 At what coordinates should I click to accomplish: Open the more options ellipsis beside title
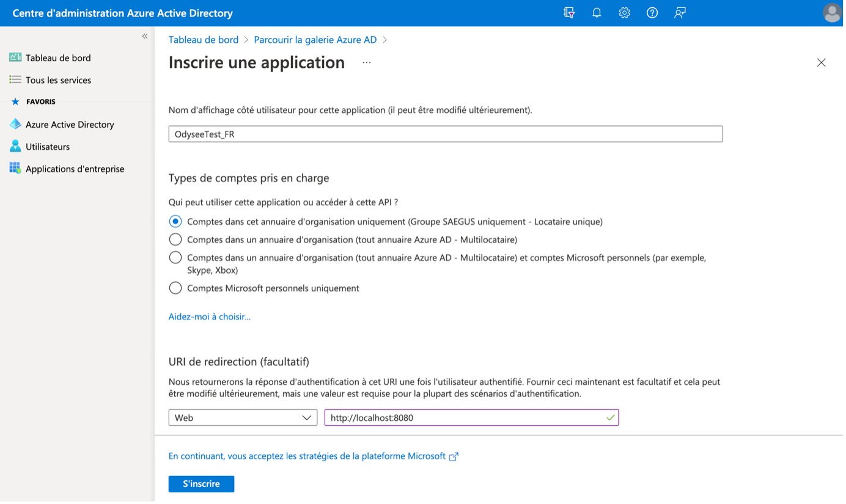click(368, 63)
